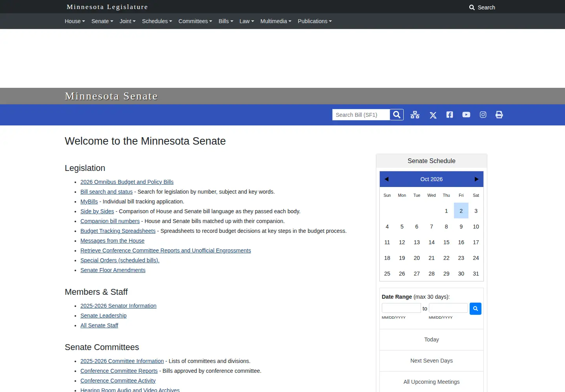Screen dimensions: 565x392
Task: Open 2025-2026 Committee Information link
Action: 122,361
